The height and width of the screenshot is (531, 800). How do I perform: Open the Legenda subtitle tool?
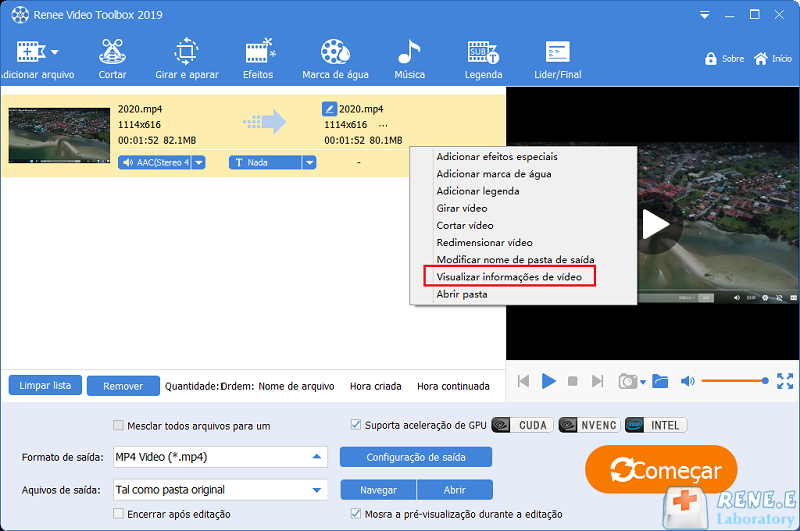(x=483, y=60)
